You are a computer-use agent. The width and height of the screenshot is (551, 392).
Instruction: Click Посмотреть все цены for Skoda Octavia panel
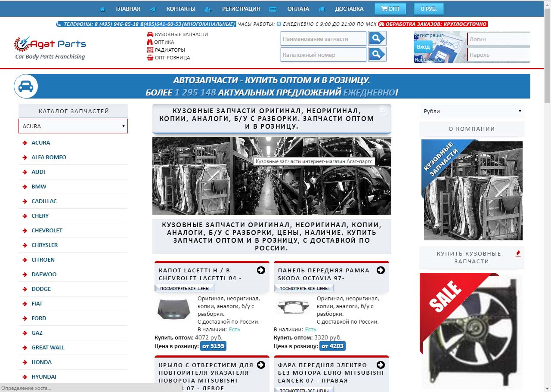click(304, 288)
